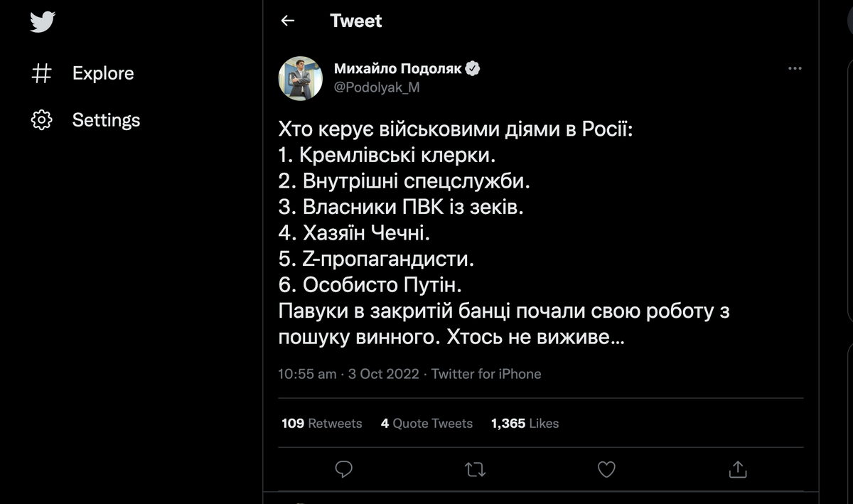View who retweeted via 109 Retweets
Viewport: 853px width, 504px height.
coord(321,423)
